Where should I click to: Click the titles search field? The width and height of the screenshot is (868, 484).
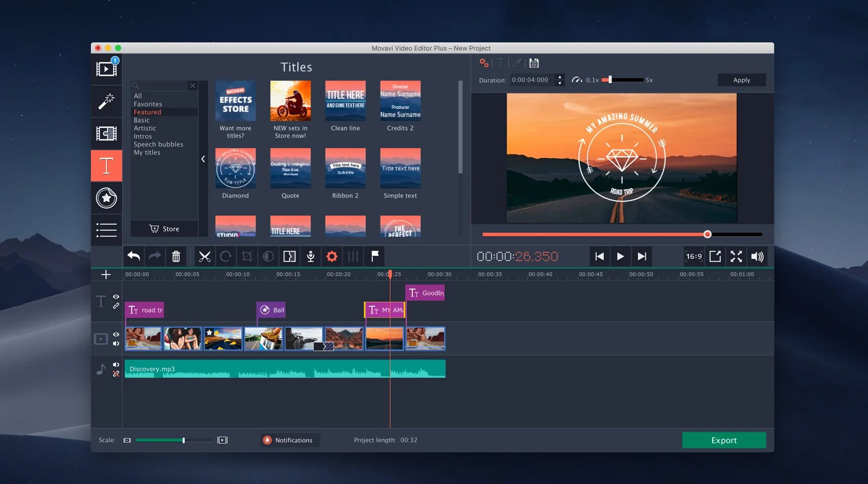(x=159, y=86)
